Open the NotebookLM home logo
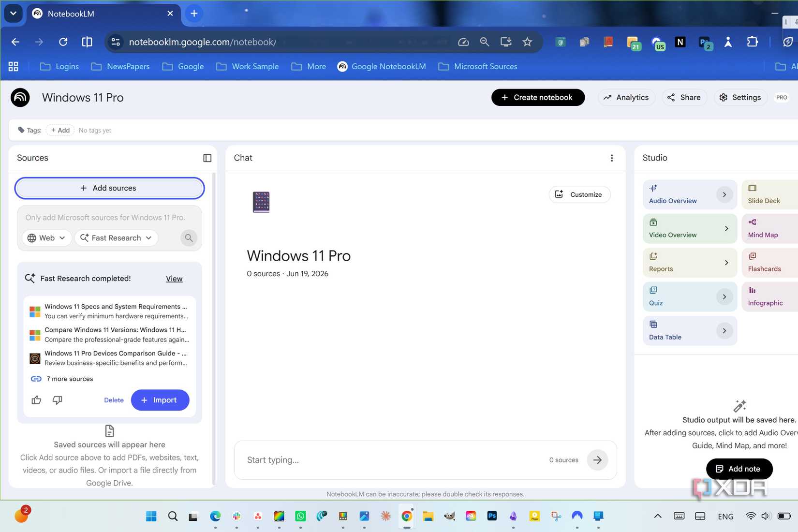Screen dimensions: 798x532 tap(20, 97)
